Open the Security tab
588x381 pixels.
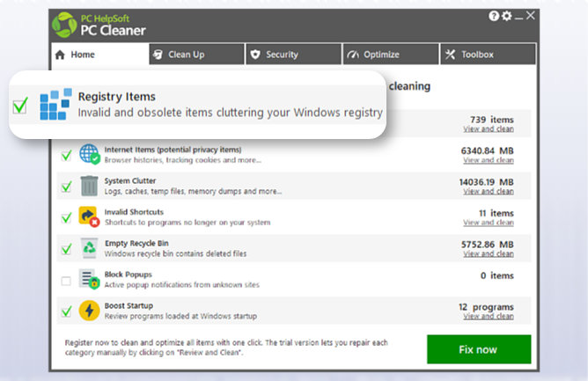292,55
